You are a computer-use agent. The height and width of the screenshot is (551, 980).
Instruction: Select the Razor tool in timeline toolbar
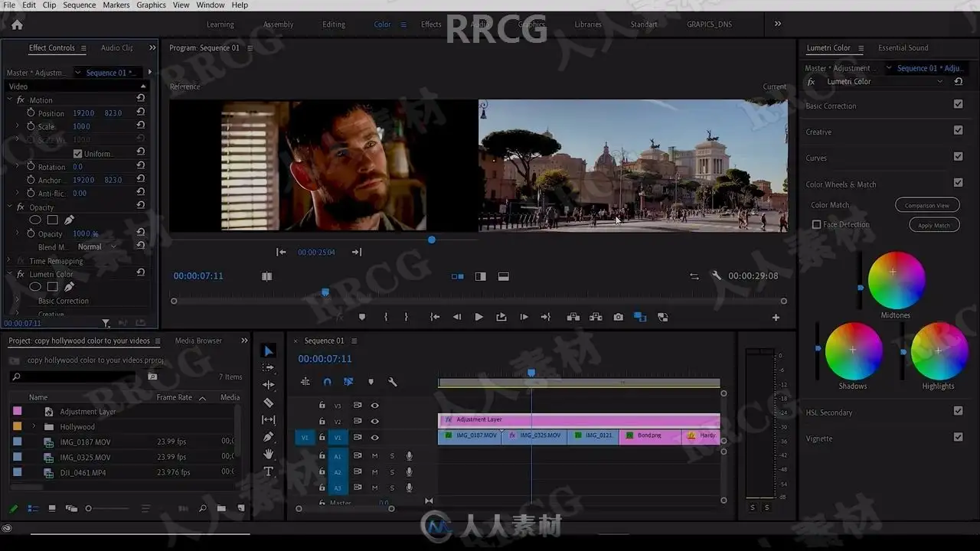click(268, 403)
